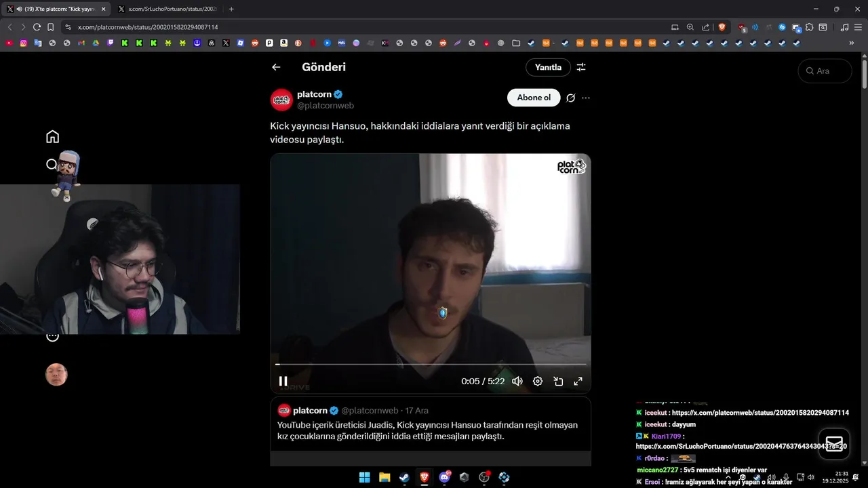This screenshot has height=488, width=868.
Task: Switch to the SrLuchoPortuano browser tab
Action: coord(170,9)
